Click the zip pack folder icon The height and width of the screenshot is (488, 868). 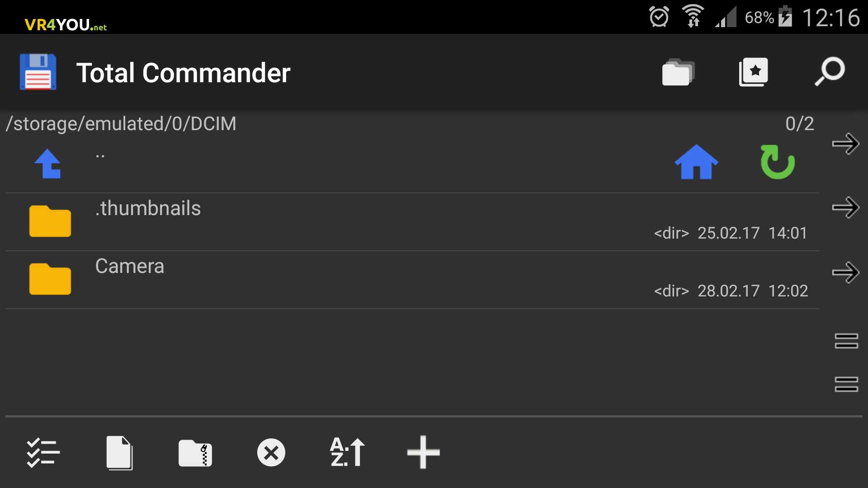(x=195, y=453)
